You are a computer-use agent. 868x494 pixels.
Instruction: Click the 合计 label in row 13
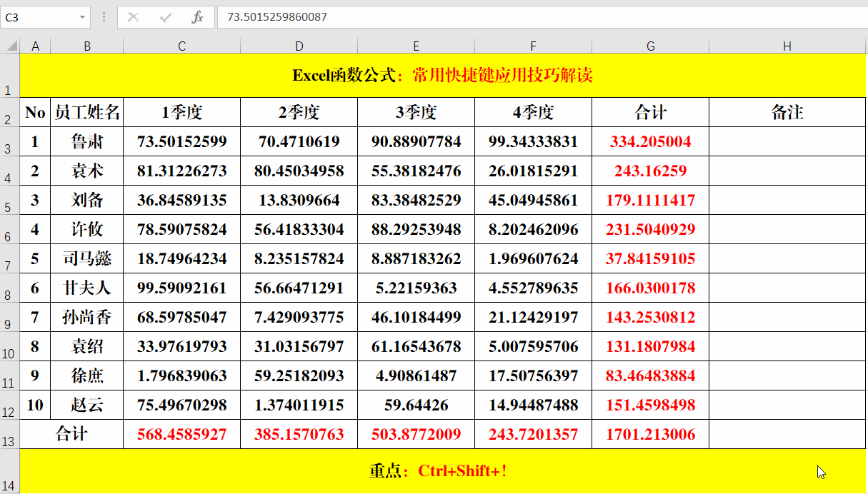coord(71,434)
